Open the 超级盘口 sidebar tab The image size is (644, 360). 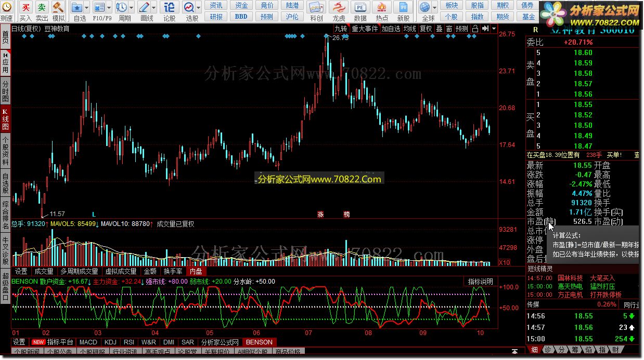point(5,287)
